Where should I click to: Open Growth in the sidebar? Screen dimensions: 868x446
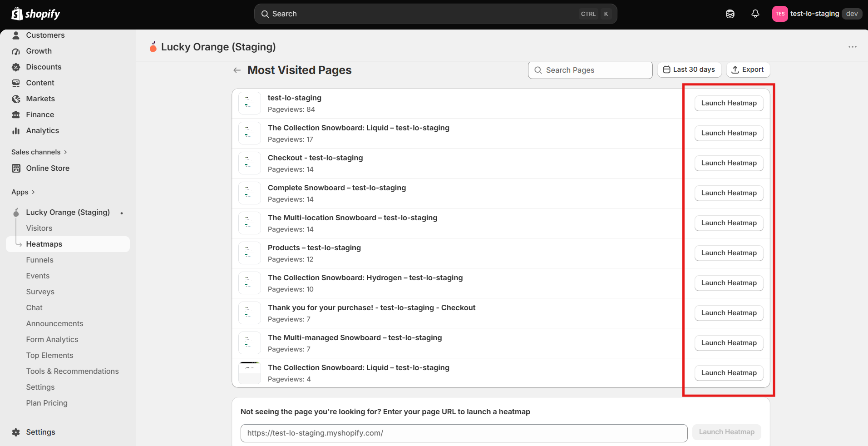39,51
